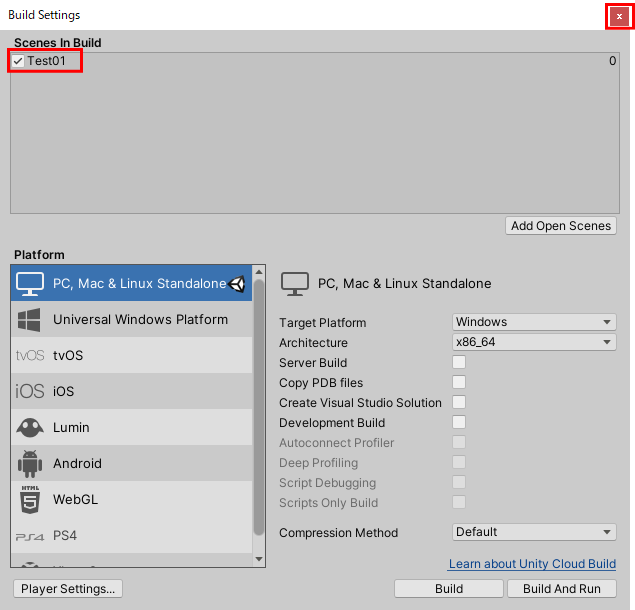Tick Create Visual Studio Solution checkbox
The height and width of the screenshot is (610, 635).
click(459, 402)
